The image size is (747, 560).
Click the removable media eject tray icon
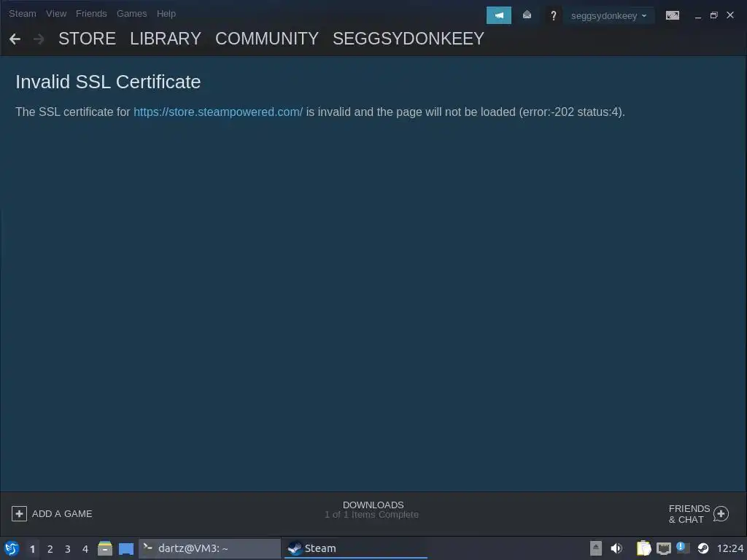pyautogui.click(x=595, y=548)
